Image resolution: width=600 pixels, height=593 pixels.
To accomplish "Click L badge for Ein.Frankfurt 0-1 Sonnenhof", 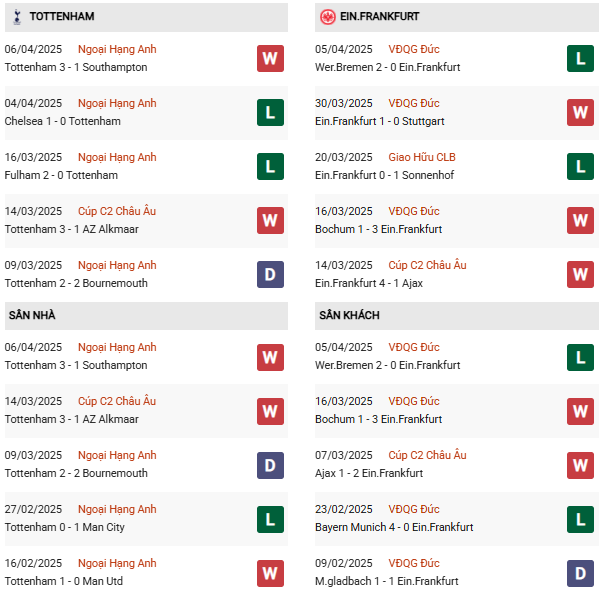I will pyautogui.click(x=580, y=166).
